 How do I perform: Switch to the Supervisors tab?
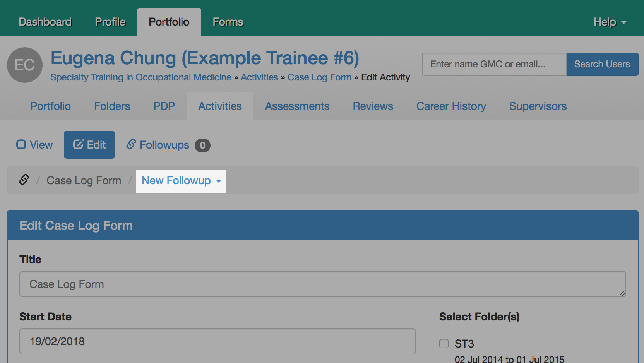click(538, 106)
